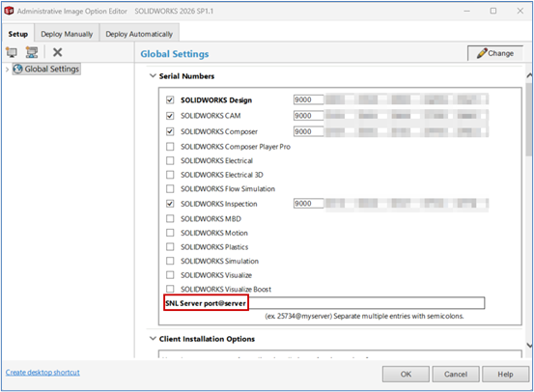
Task: Expand the Global Settings tree node
Action: (x=7, y=70)
